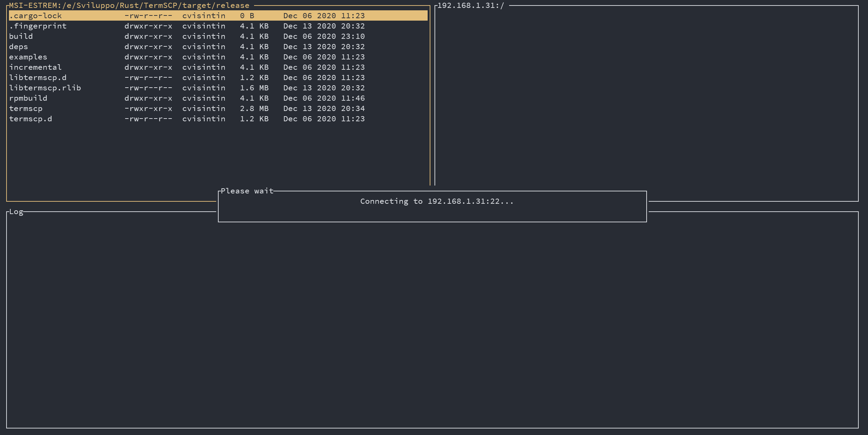The image size is (868, 435).
Task: Select the deps directory entry
Action: click(x=19, y=47)
